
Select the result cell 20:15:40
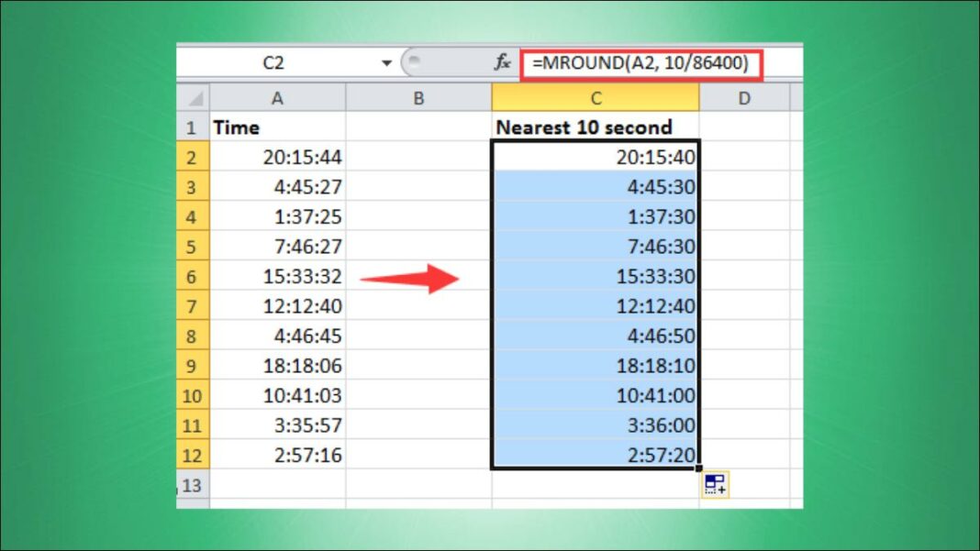596,157
